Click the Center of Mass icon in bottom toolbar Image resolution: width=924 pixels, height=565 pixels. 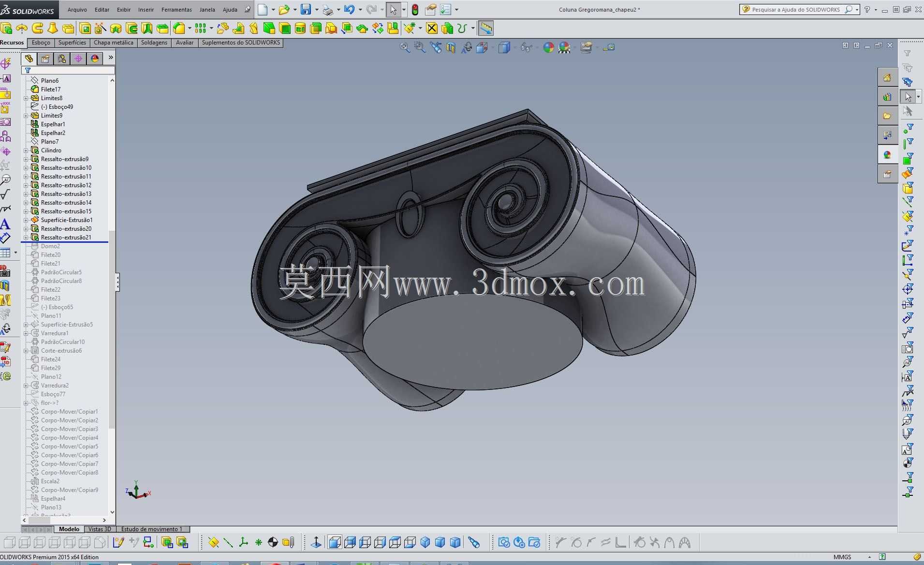[x=273, y=542]
